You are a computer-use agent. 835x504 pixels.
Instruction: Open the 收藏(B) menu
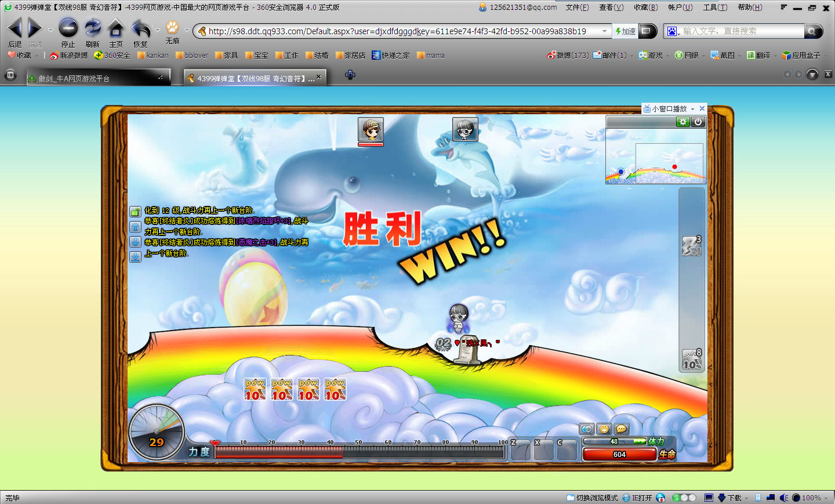click(645, 8)
